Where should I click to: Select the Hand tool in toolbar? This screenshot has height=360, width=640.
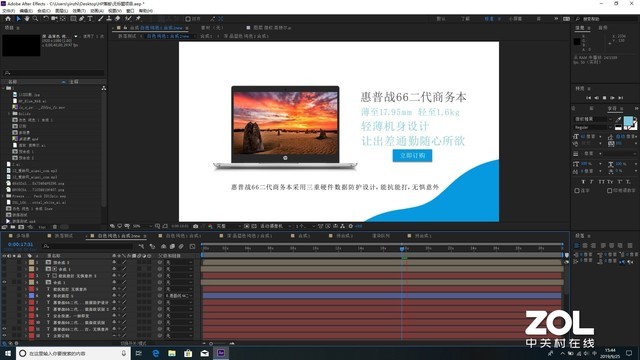[27, 19]
